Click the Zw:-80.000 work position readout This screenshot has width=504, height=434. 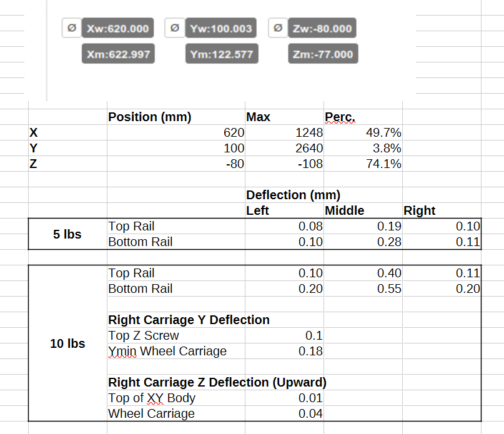pos(322,29)
